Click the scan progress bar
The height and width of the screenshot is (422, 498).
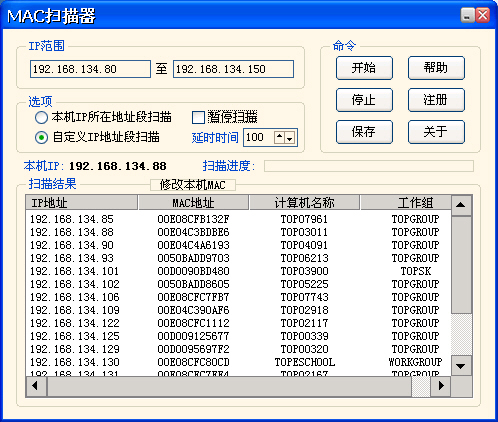369,166
